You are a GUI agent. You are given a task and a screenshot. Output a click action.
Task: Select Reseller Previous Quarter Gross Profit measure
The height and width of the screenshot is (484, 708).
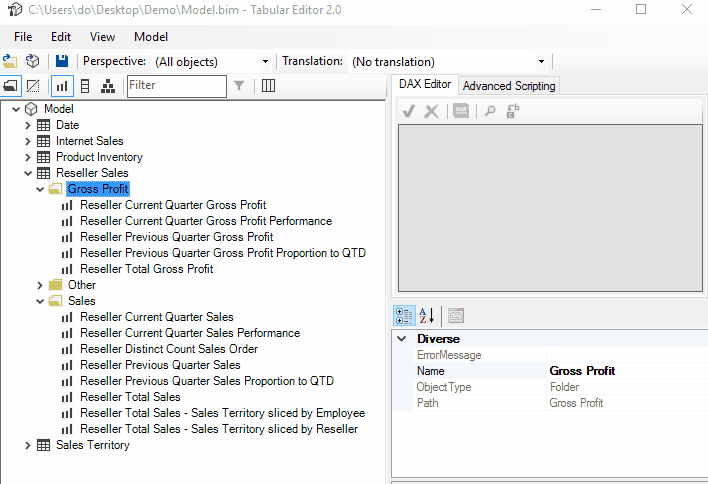point(177,237)
